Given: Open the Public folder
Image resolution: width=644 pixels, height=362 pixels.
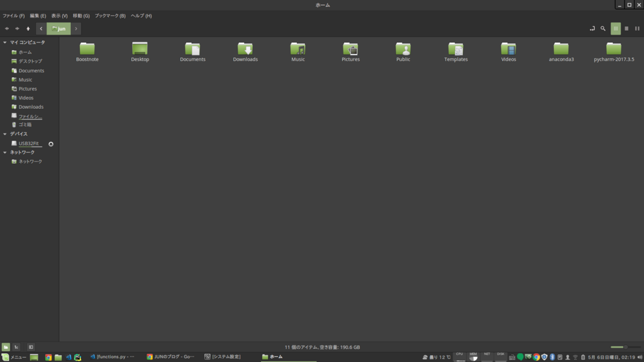Looking at the screenshot, I should 403,52.
